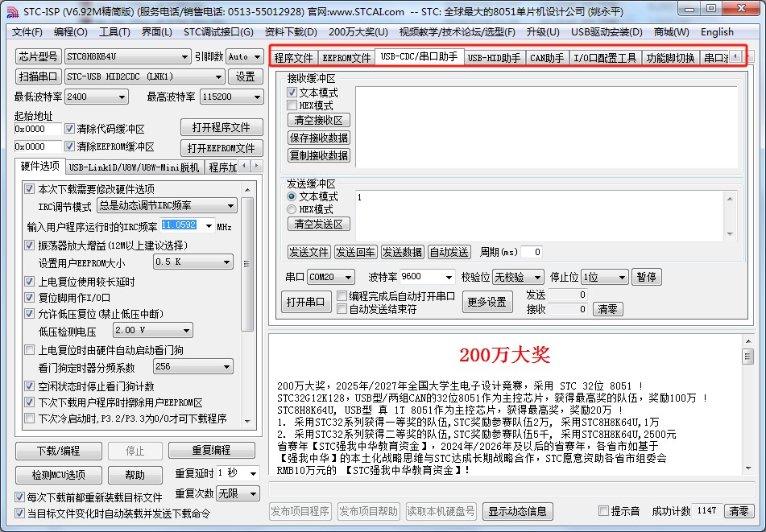
Task: Click 重复编程 button
Action: pos(212,451)
